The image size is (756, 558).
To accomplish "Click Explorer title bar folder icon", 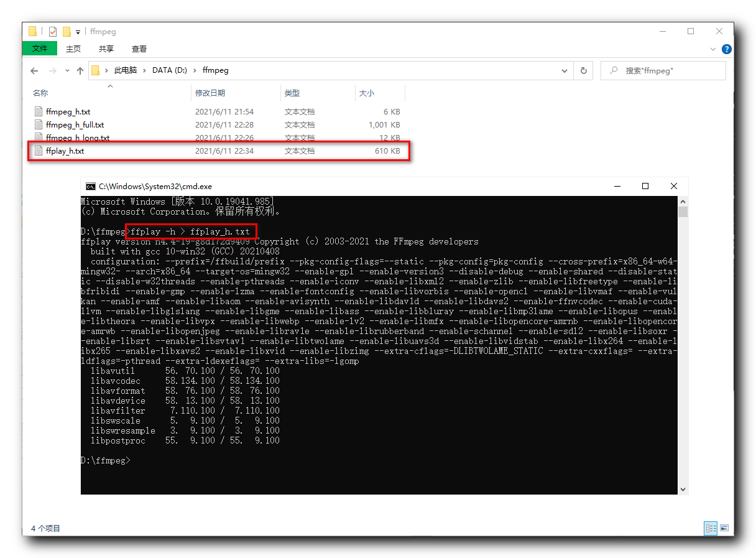I will [32, 32].
